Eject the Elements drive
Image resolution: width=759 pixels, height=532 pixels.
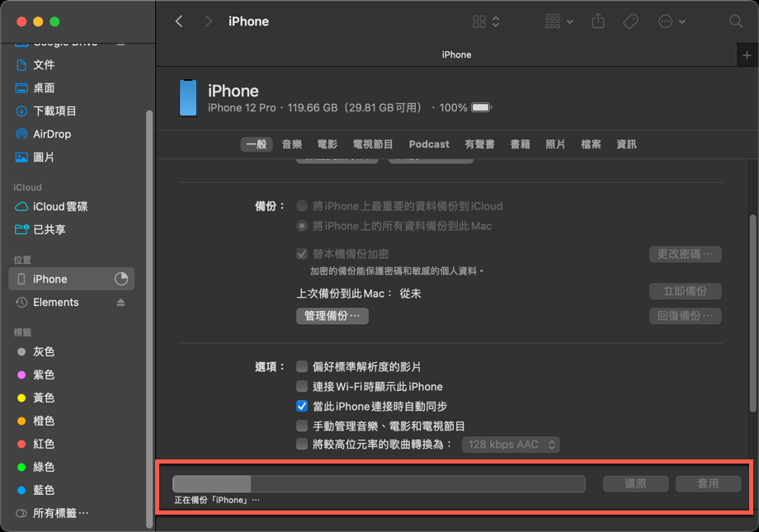[120, 303]
